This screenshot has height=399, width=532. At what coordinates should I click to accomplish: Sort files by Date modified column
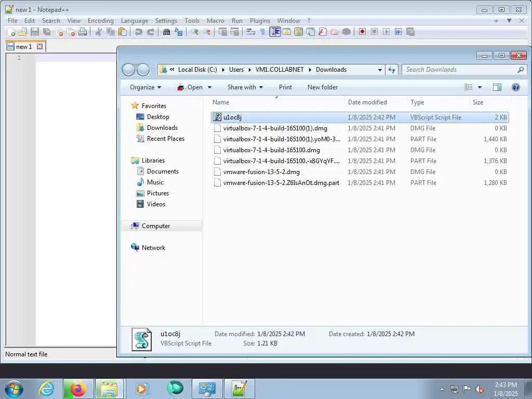[x=367, y=102]
